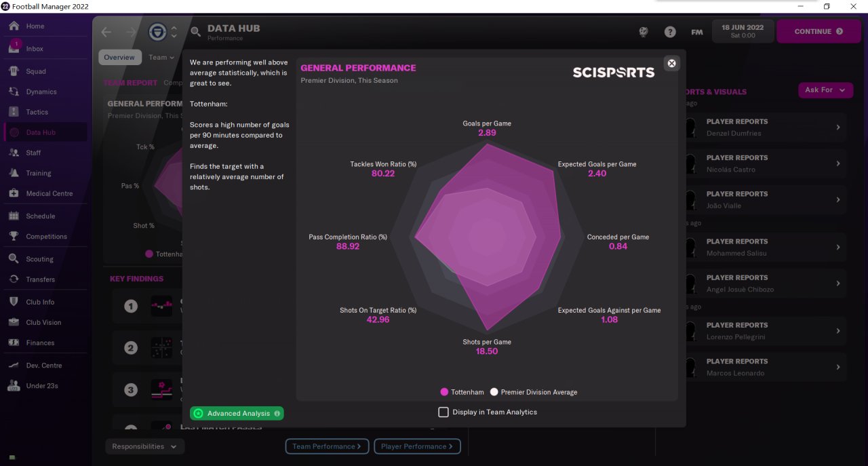
Task: Click Goals per Game value 2.89
Action: pyautogui.click(x=487, y=133)
